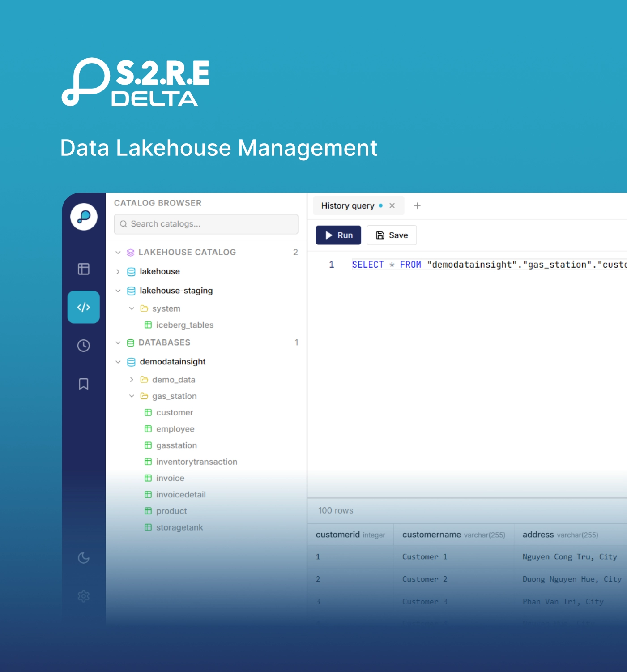Collapse the system schema folder
Image resolution: width=627 pixels, height=672 pixels.
(132, 308)
